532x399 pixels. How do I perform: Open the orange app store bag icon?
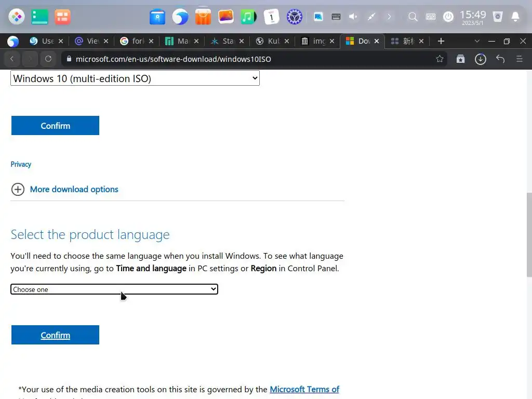pos(203,17)
